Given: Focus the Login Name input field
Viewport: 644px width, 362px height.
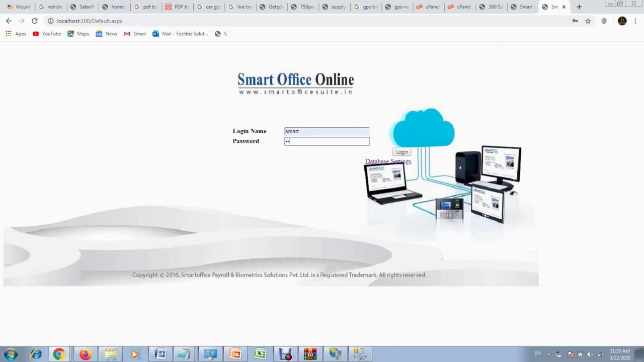Looking at the screenshot, I should pyautogui.click(x=327, y=131).
